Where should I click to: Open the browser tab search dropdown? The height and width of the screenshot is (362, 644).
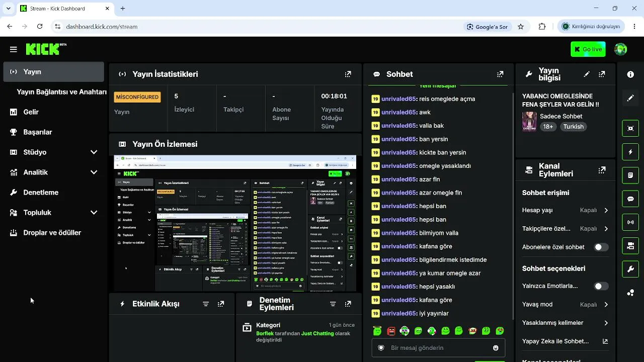[8, 9]
